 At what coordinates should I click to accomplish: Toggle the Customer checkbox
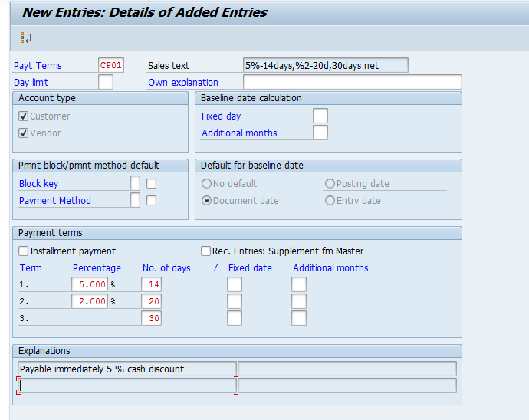[x=23, y=116]
